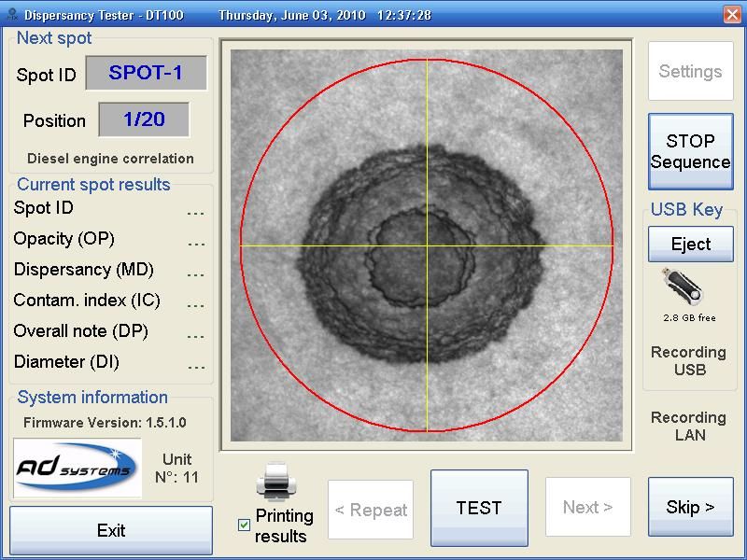Viewport: 747px width, 560px height.
Task: Open the Settings button
Action: [690, 72]
